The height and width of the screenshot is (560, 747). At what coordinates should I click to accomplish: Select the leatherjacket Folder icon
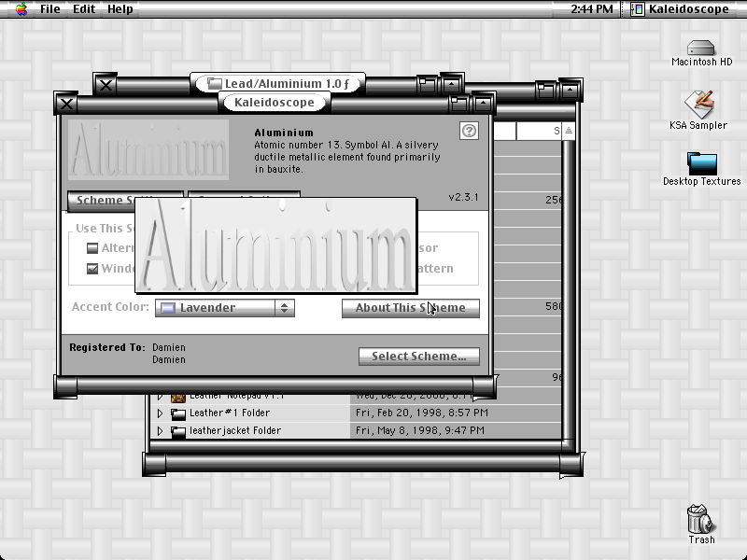178,431
